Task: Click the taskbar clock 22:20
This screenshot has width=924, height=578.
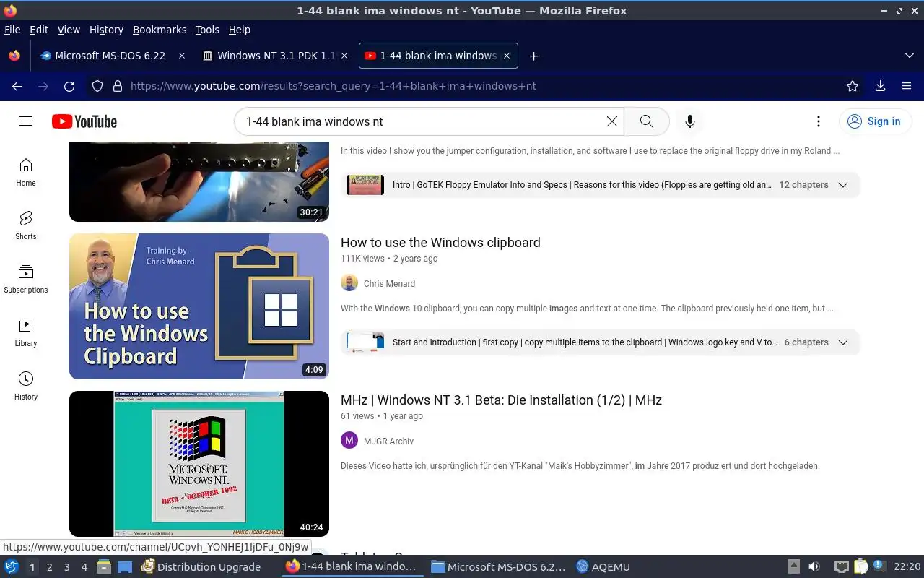Action: pos(907,567)
